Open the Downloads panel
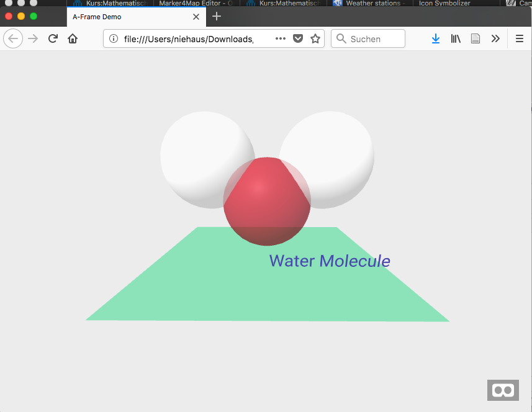Screen dimensions: 532x412 click(435, 38)
